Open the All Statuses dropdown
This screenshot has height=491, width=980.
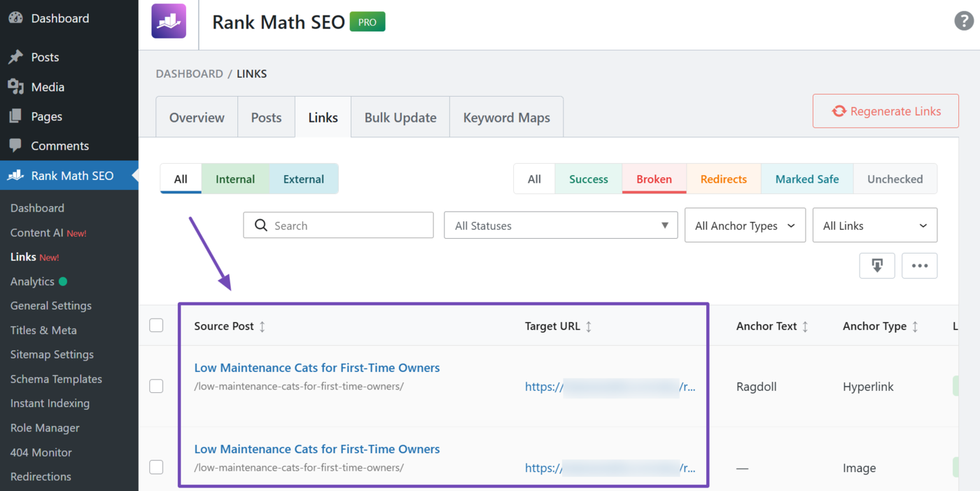560,225
